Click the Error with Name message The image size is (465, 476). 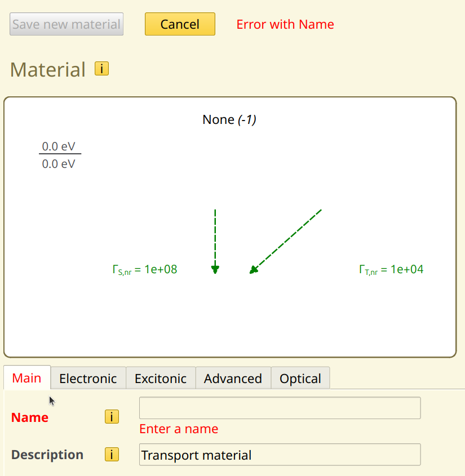[x=285, y=24]
